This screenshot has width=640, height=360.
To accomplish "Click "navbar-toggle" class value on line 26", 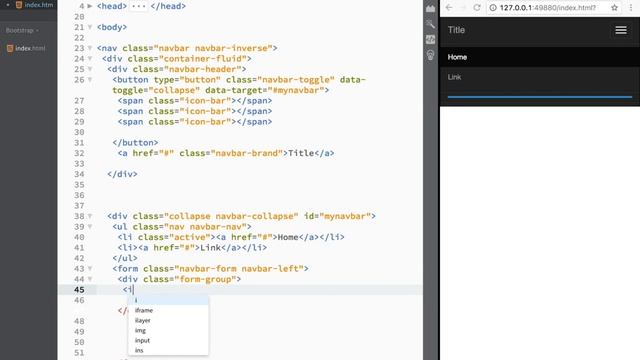I will [x=296, y=80].
